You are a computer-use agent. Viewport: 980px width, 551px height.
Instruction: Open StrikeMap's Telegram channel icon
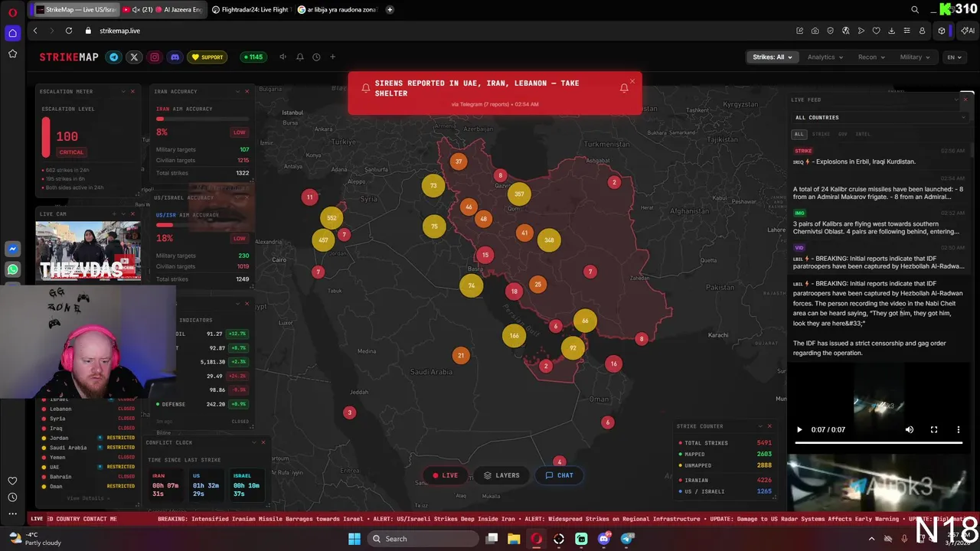(114, 57)
